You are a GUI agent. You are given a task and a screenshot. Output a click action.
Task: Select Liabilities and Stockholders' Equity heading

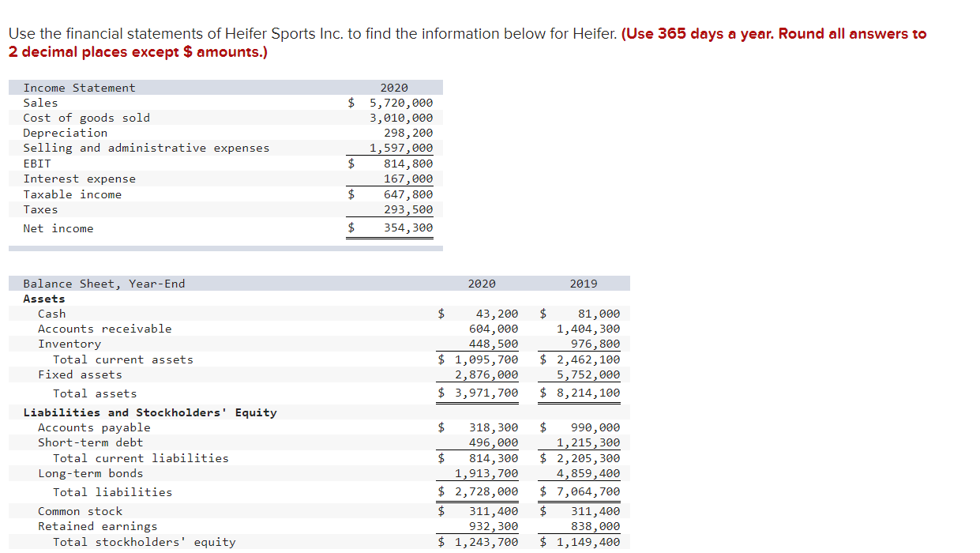pos(150,412)
